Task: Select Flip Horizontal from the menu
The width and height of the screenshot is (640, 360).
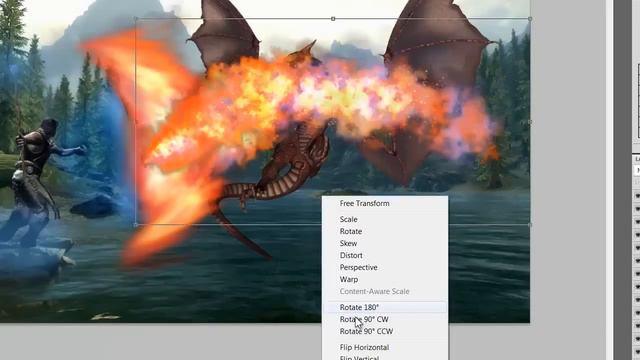Action: click(364, 347)
